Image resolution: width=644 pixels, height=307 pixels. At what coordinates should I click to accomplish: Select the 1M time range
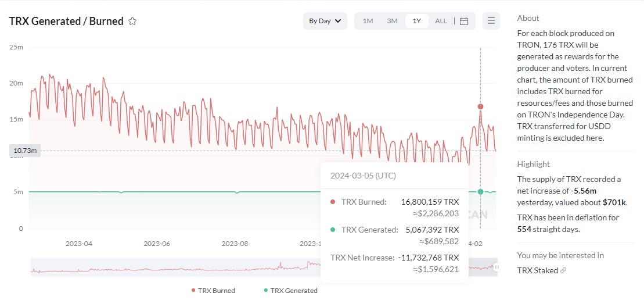click(368, 21)
